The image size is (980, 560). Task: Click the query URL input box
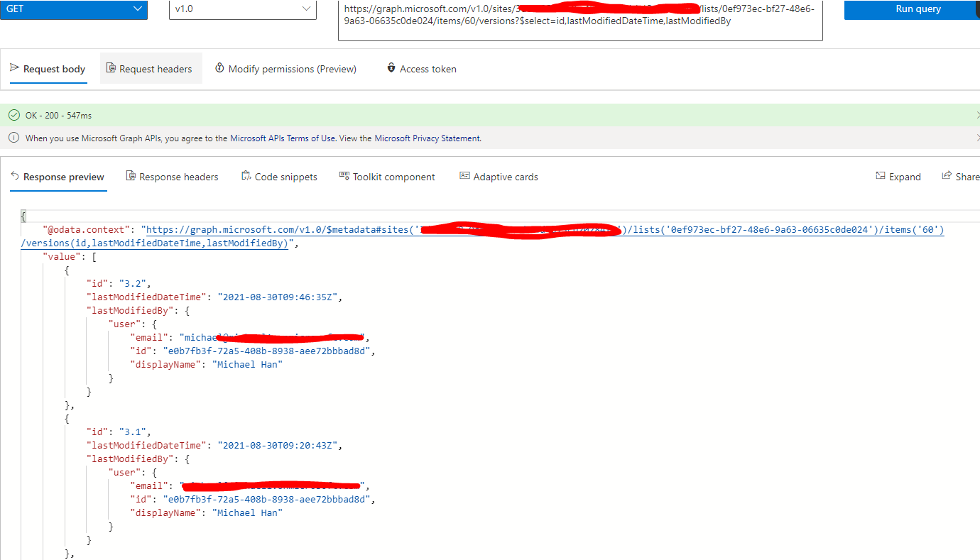[580, 20]
